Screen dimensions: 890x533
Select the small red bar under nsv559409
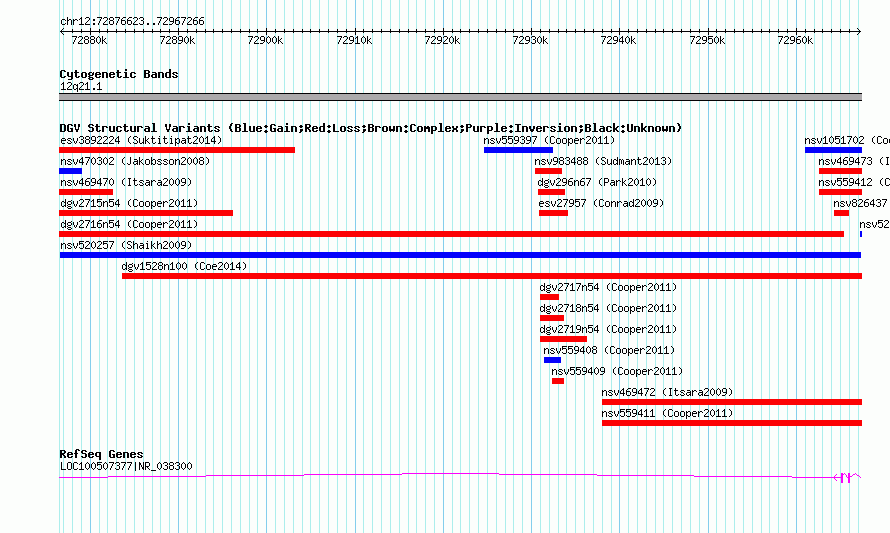(558, 381)
